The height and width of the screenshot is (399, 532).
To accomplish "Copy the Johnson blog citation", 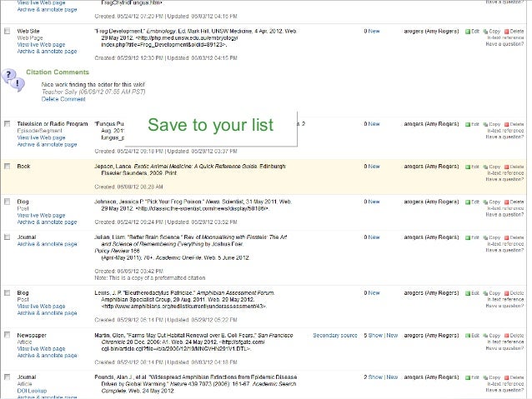I will tap(492, 202).
